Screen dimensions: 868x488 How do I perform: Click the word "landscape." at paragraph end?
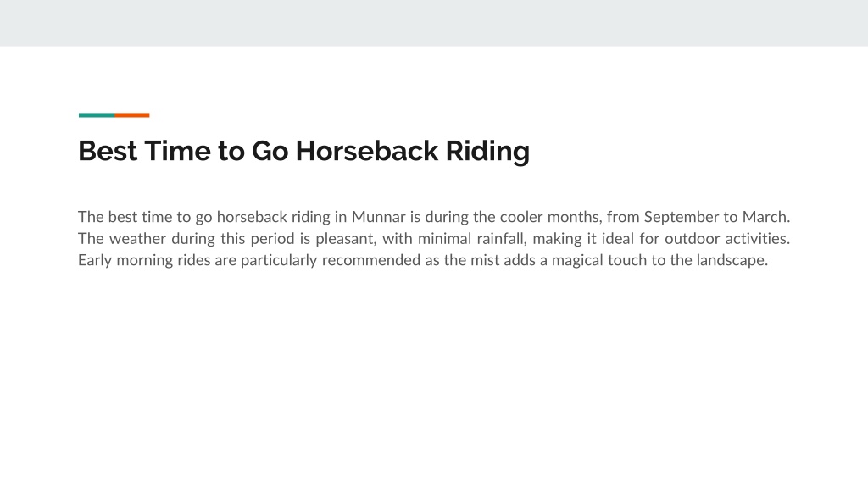click(x=732, y=261)
